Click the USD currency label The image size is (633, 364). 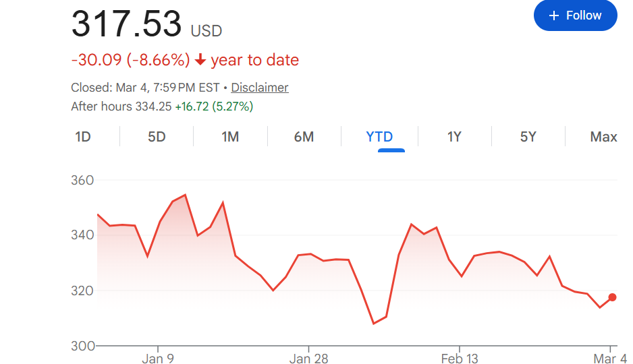[207, 31]
